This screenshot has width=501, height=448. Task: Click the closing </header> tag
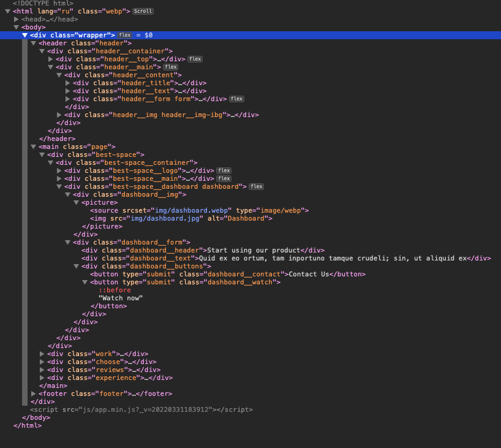click(57, 139)
